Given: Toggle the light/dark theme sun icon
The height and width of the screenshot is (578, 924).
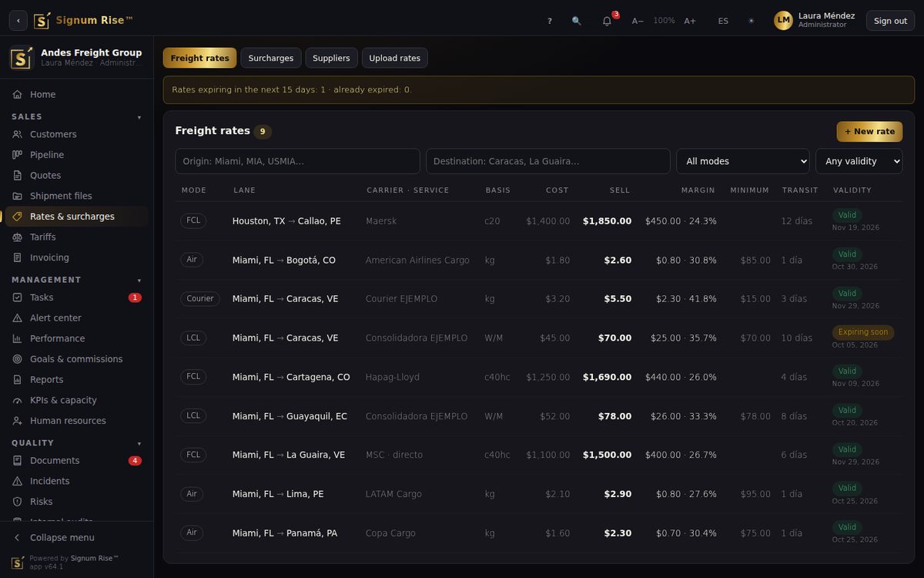Looking at the screenshot, I should tap(752, 21).
